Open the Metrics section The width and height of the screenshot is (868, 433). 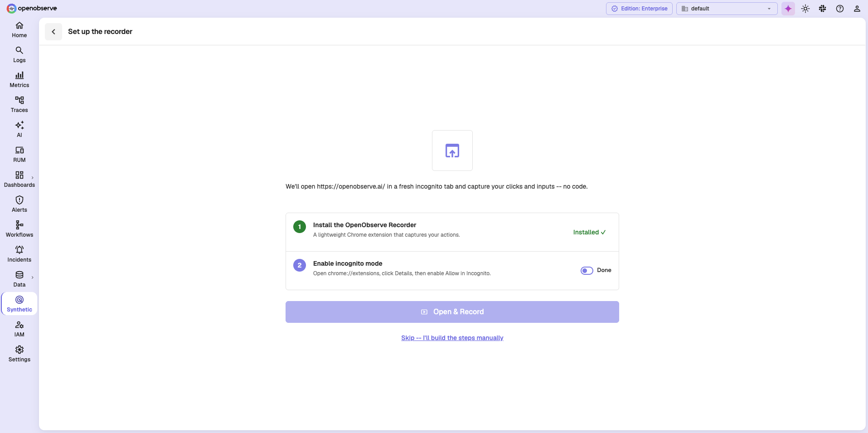click(19, 80)
